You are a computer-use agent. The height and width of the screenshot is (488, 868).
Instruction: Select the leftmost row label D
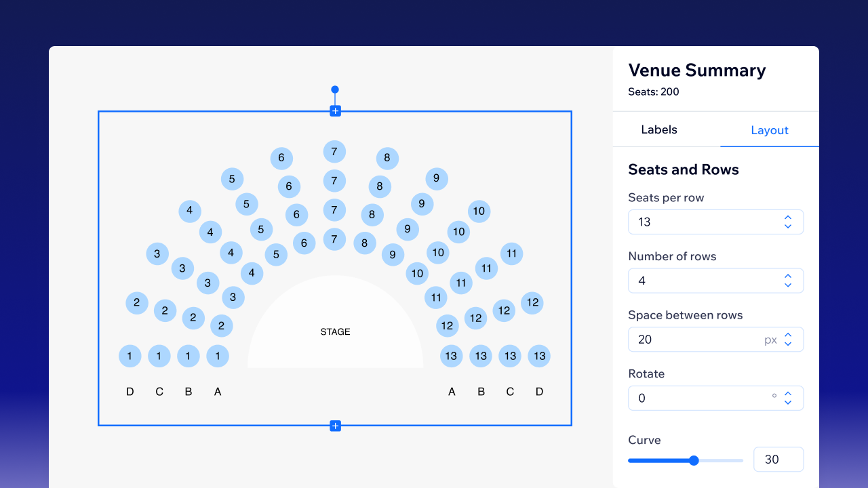tap(130, 391)
